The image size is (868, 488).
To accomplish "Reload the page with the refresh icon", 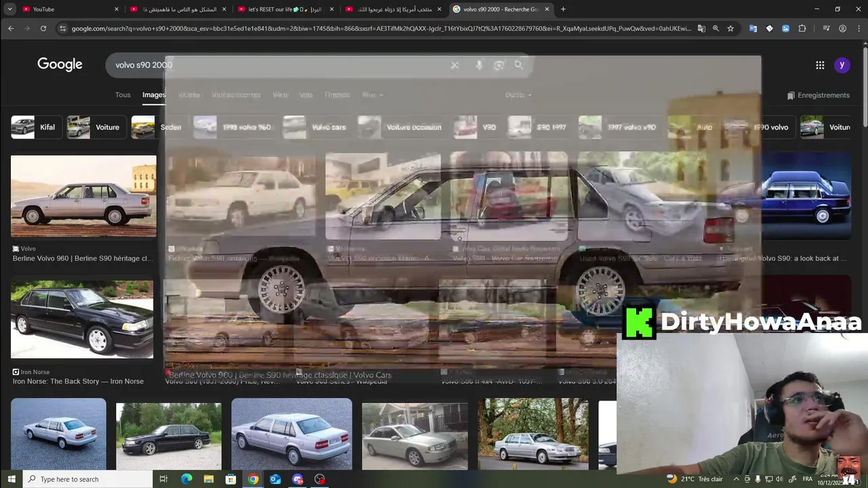I will (x=43, y=28).
